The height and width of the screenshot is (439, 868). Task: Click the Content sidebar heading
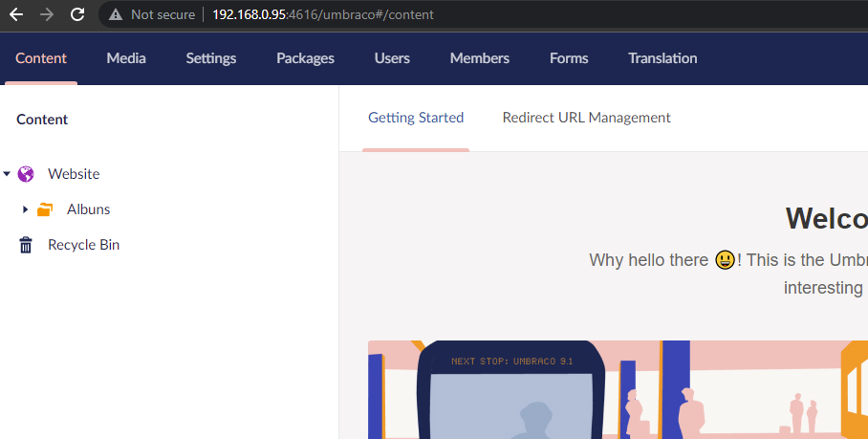(42, 119)
